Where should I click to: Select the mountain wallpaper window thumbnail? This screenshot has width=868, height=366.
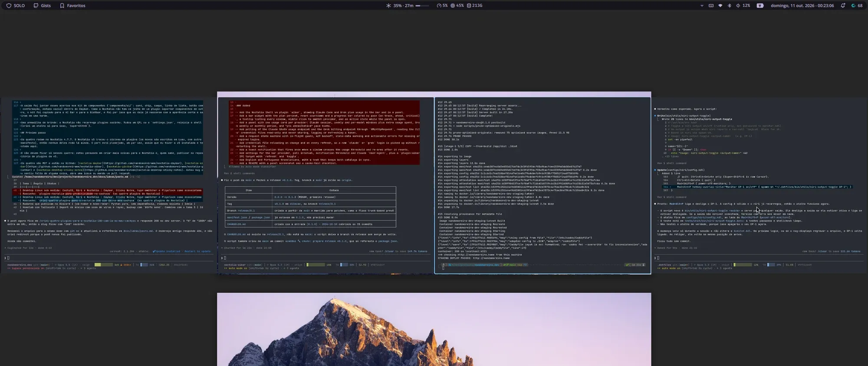[434, 329]
